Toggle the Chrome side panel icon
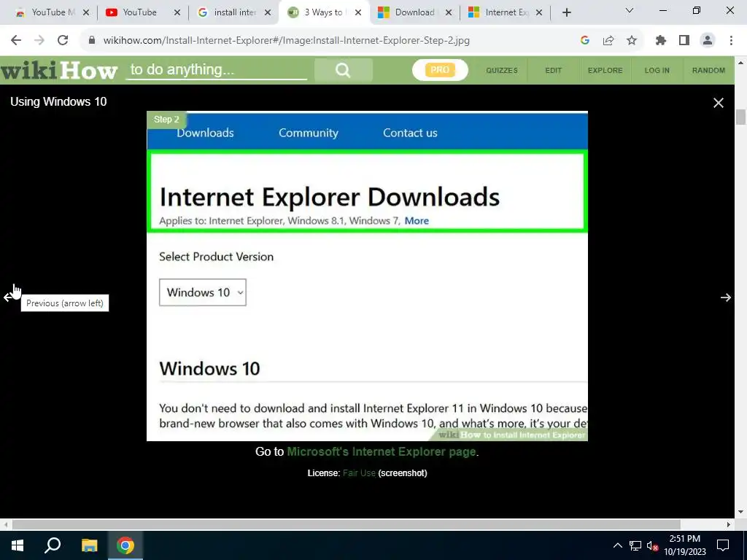This screenshot has height=560, width=747. 684,41
